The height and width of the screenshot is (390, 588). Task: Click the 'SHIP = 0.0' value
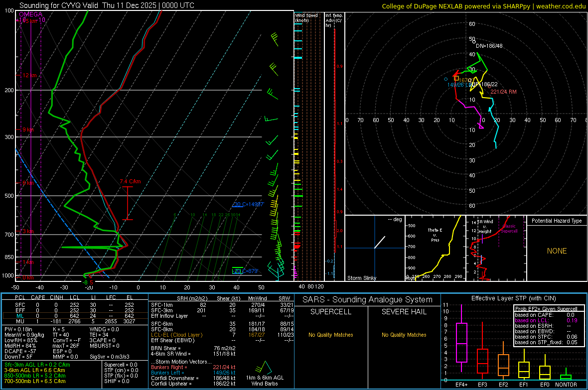coord(117,381)
